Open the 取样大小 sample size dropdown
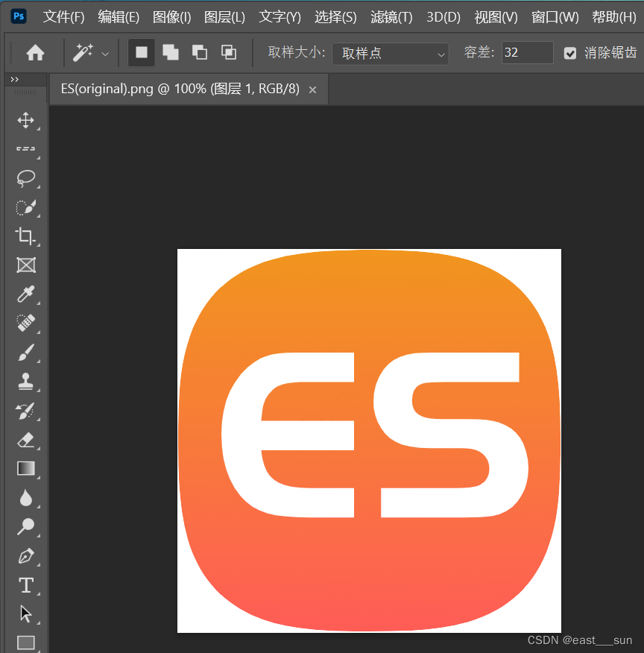This screenshot has height=653, width=644. (x=390, y=54)
